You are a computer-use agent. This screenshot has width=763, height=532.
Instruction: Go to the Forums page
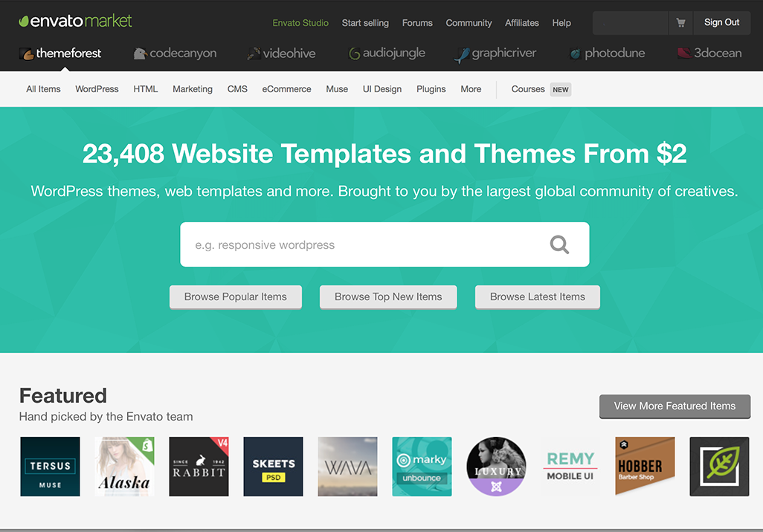click(417, 23)
